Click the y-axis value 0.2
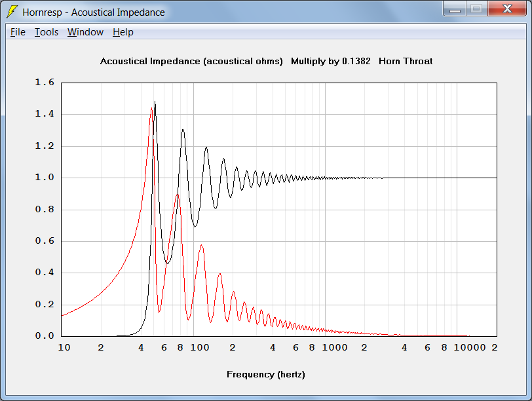 click(45, 304)
